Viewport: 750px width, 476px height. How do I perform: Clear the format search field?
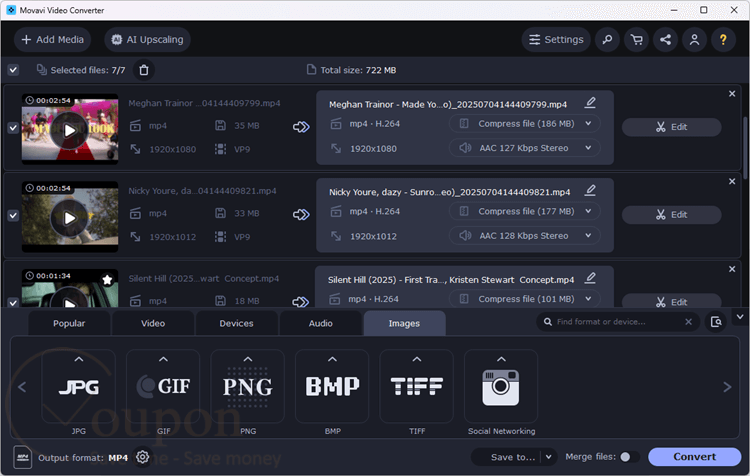tap(688, 322)
